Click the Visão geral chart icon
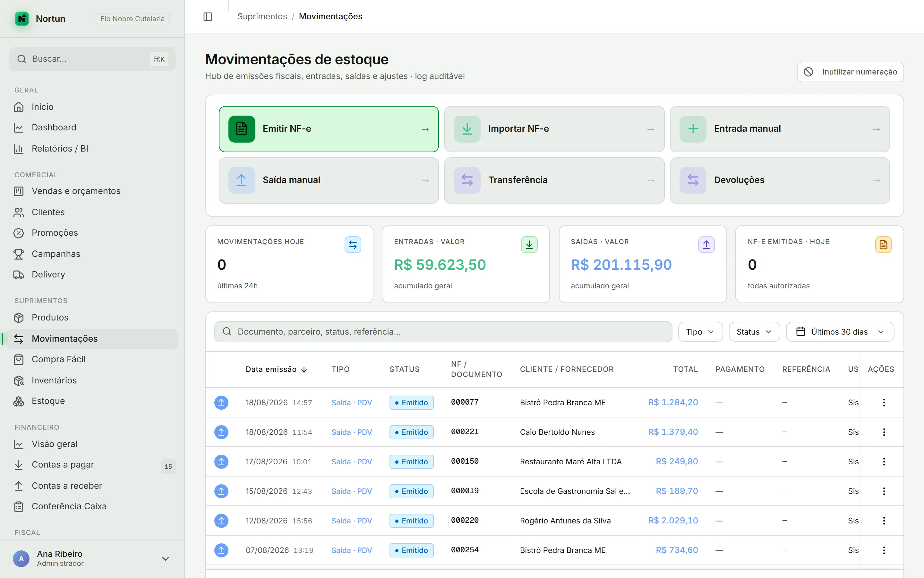Screen dimensions: 924x578 19,444
